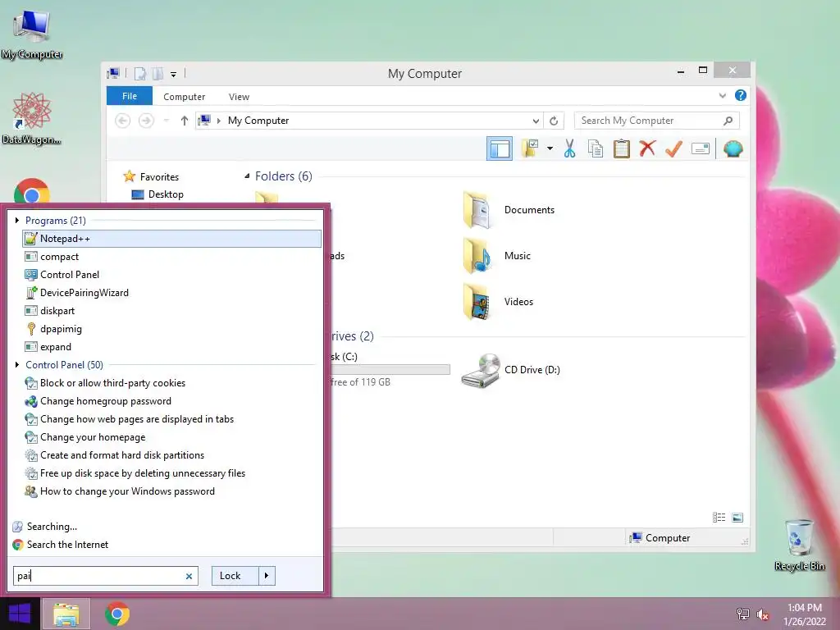
Task: Click the muted volume tray icon
Action: point(763,614)
